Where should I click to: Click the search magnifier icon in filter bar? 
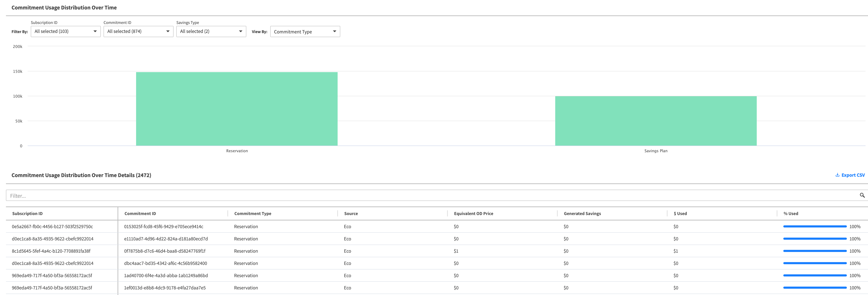[862, 195]
